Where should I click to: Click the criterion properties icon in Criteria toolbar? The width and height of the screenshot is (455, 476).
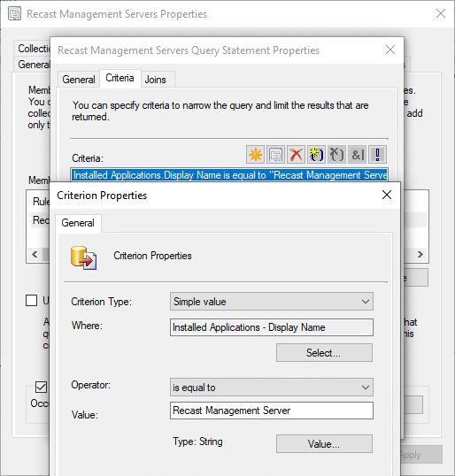tap(275, 155)
